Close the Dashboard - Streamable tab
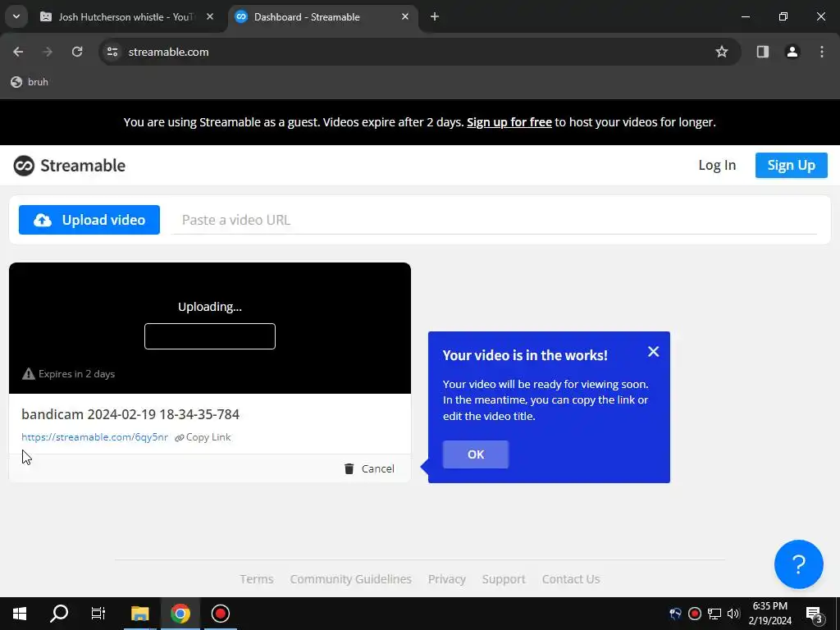Viewport: 840px width, 630px height. click(405, 16)
